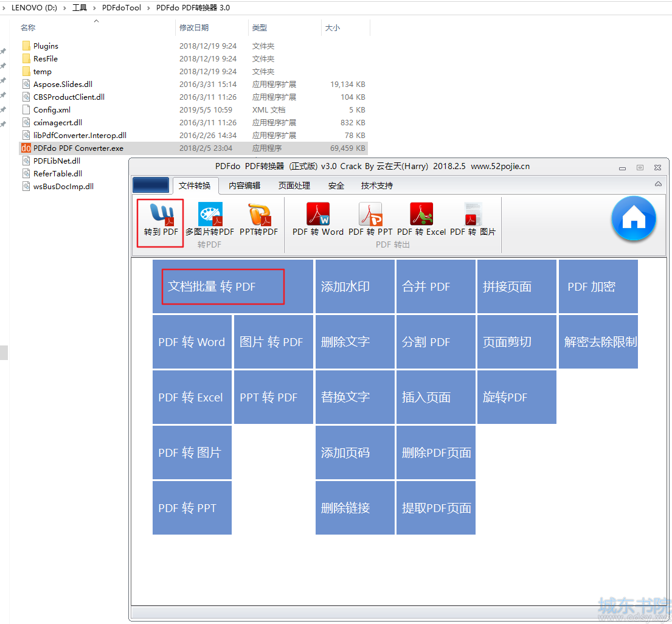
Task: Click the 文档批量 转 PDF tile
Action: [x=233, y=286]
